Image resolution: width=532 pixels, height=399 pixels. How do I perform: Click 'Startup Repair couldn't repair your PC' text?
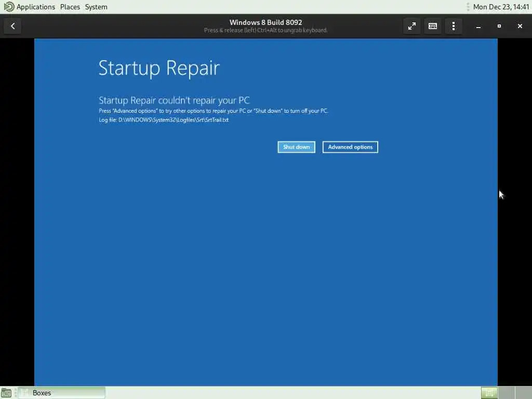(x=174, y=100)
